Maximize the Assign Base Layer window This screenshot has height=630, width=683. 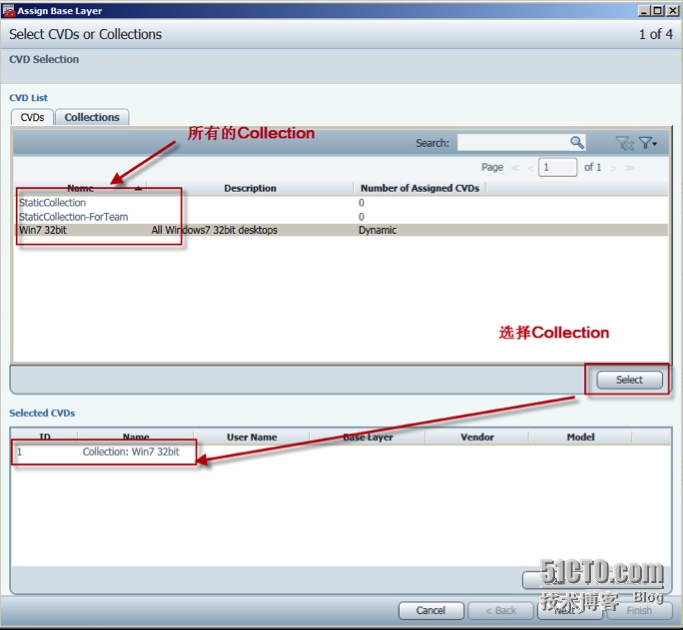658,10
